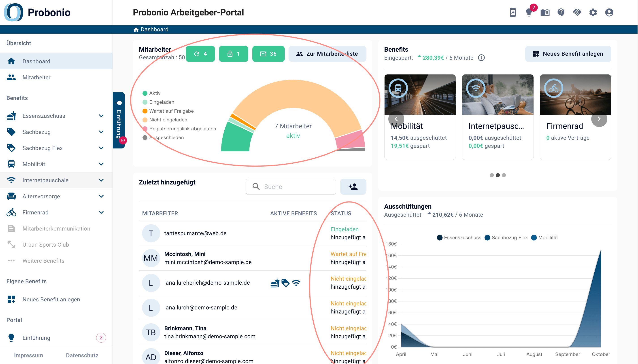Toggle Mobilität series in Ausschüttungen chart

(544, 237)
